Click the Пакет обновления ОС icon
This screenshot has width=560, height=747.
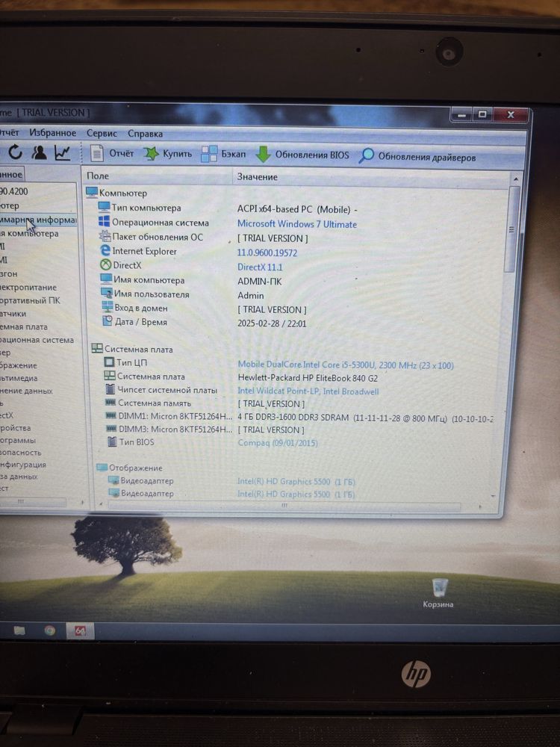105,236
